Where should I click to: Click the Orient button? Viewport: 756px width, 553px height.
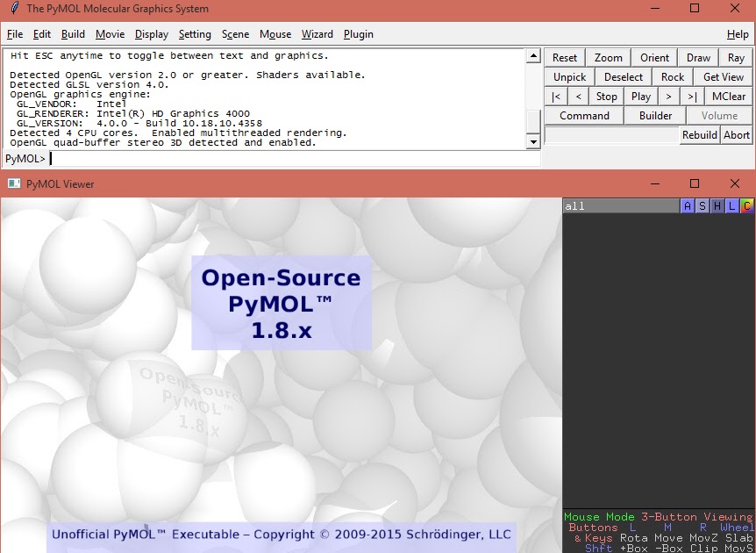(x=655, y=58)
